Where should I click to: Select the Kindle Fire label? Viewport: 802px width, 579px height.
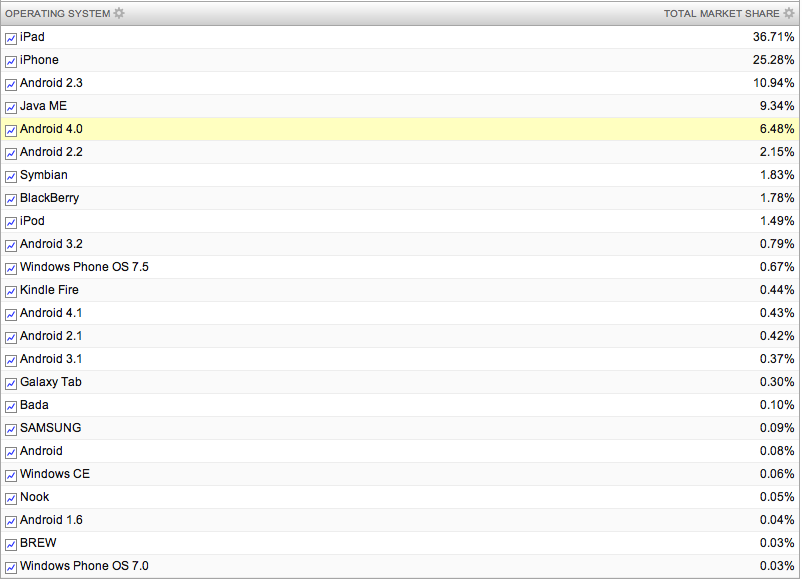point(50,290)
